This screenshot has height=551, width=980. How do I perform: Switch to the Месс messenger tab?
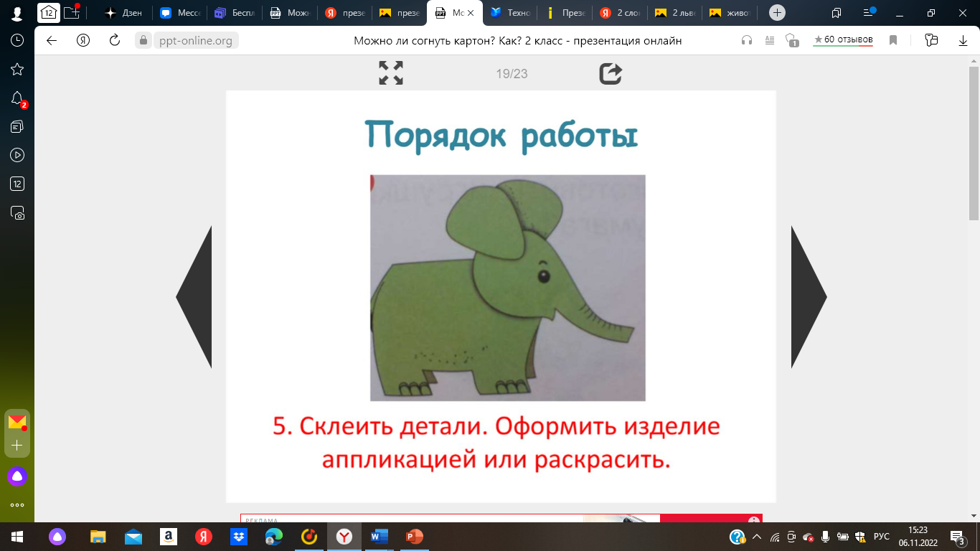tap(179, 13)
